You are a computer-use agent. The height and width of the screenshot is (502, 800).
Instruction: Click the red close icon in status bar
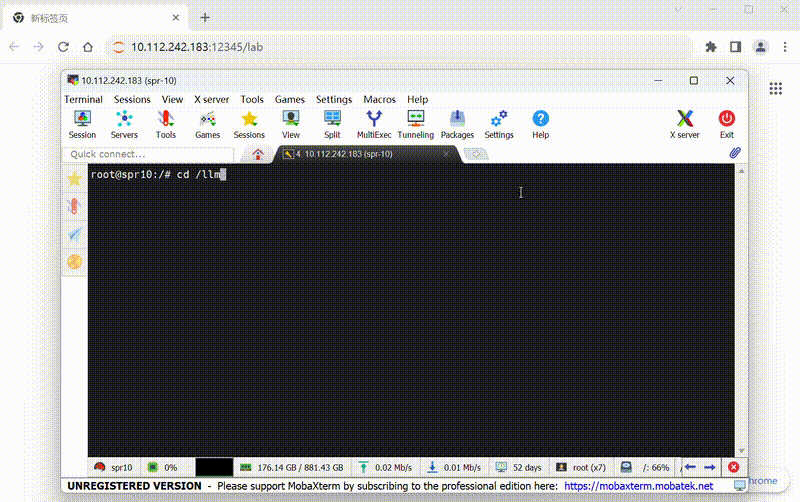point(734,467)
